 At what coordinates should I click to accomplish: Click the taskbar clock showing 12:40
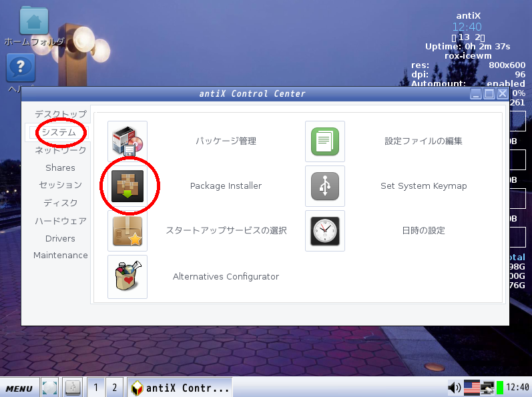click(517, 387)
